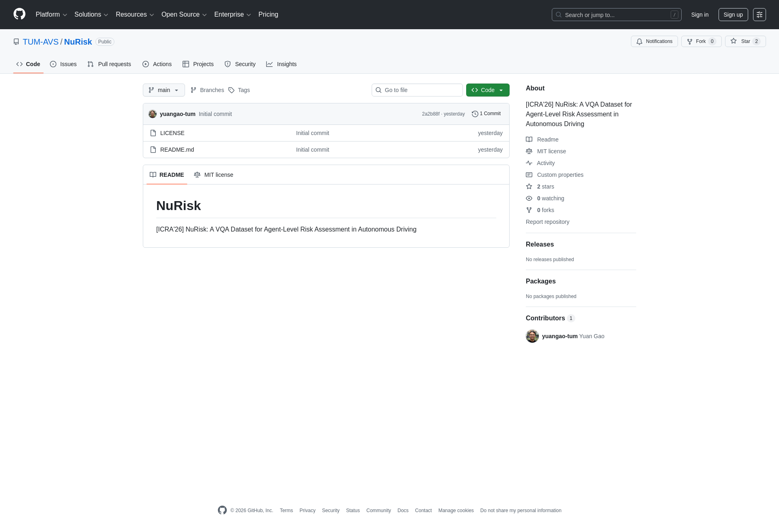Open the Issues tab
This screenshot has width=779, height=532.
point(63,64)
